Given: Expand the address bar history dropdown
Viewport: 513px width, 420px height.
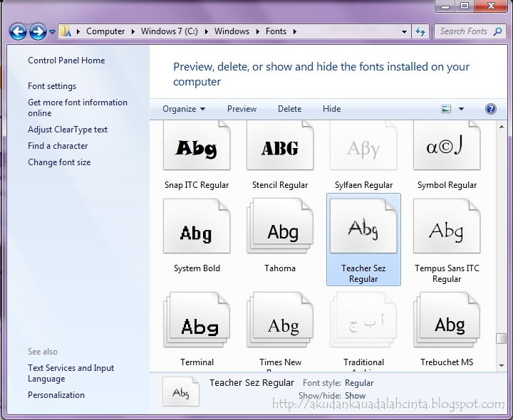Looking at the screenshot, I should (405, 31).
